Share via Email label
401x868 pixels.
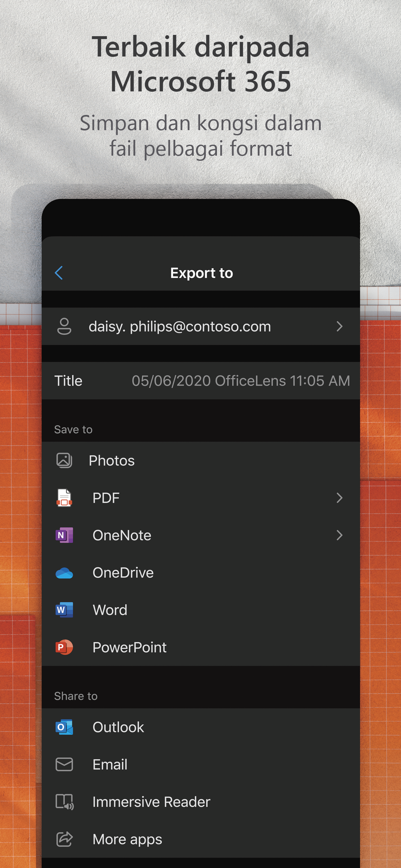(x=110, y=765)
